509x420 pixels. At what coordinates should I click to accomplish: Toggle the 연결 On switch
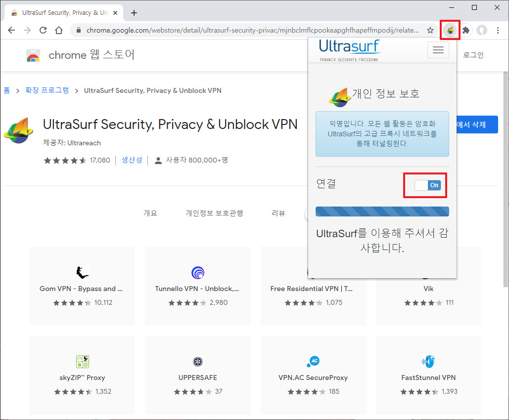pos(427,185)
